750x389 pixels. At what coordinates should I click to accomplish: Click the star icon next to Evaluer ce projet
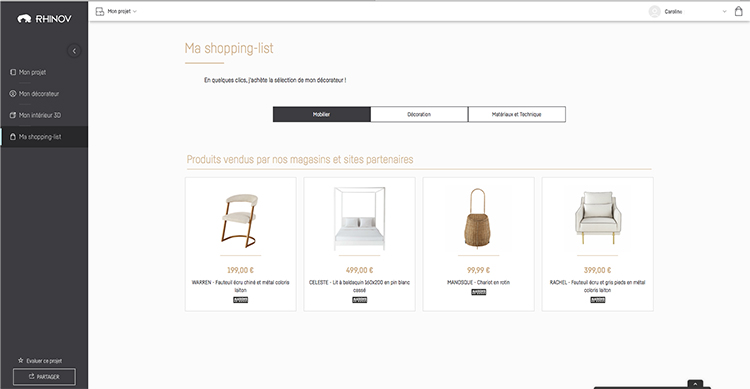[21, 360]
